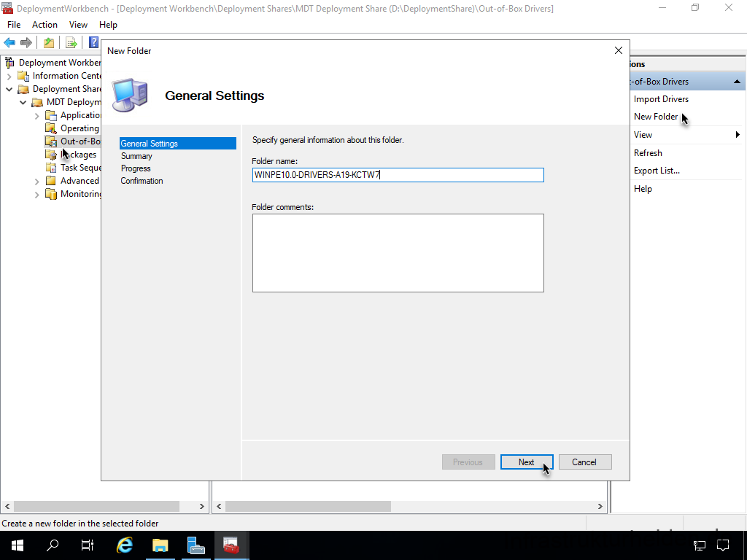The image size is (747, 560).
Task: Click the Deployment Workbench taskbar icon
Action: 231,545
